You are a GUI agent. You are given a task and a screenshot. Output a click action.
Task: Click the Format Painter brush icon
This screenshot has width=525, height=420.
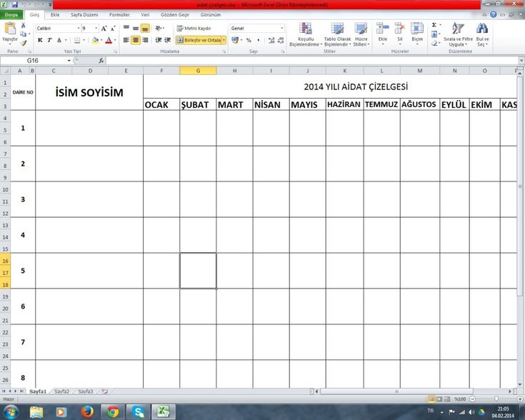tap(24, 44)
